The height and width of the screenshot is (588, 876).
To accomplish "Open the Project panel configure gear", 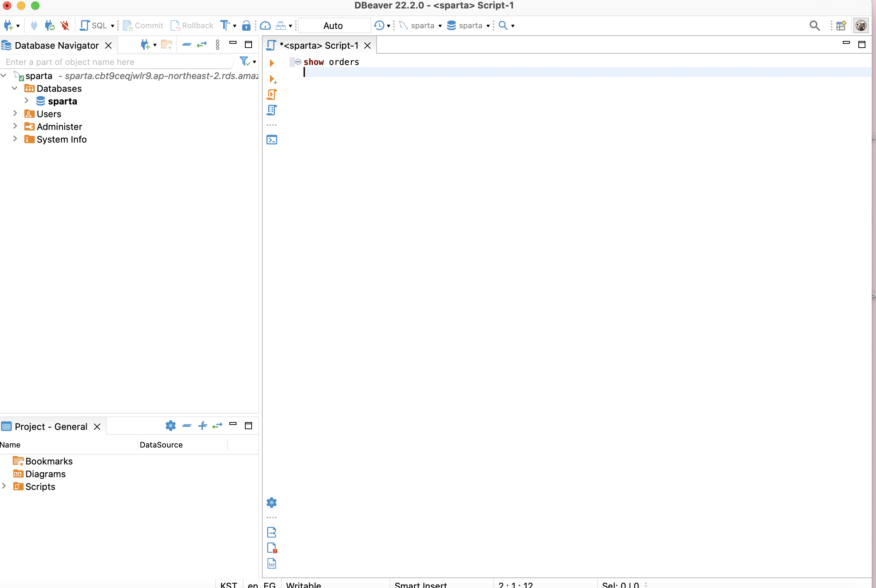I will (170, 426).
